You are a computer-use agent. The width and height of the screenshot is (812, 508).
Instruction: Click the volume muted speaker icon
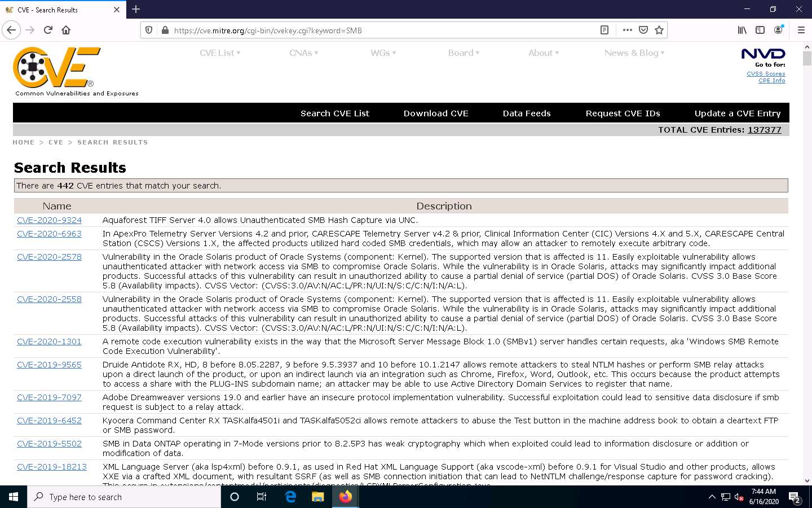[x=739, y=497]
